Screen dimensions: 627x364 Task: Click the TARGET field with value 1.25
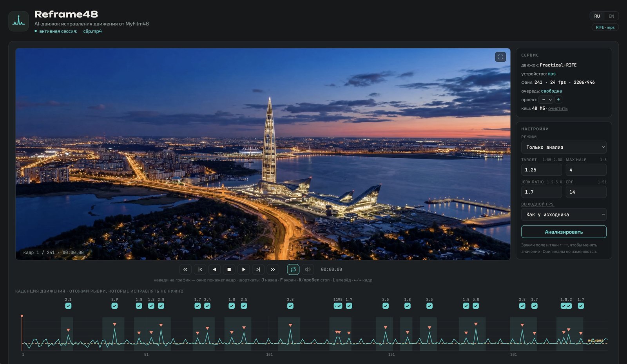pos(542,170)
